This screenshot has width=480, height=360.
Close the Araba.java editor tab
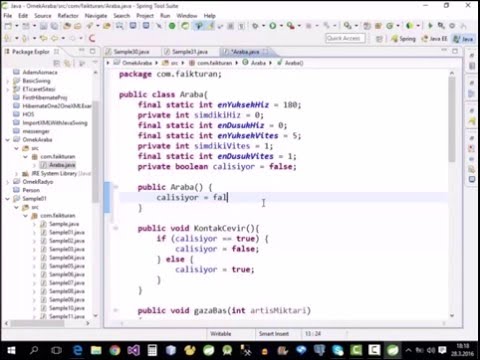pyautogui.click(x=266, y=52)
